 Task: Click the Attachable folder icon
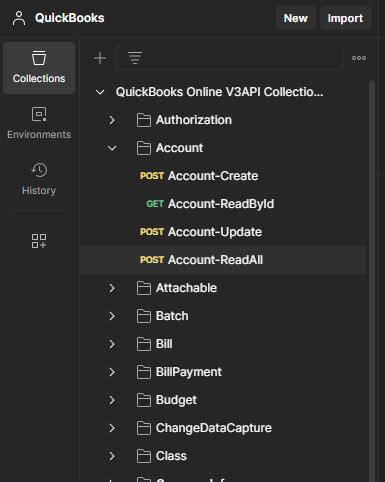pyautogui.click(x=144, y=288)
